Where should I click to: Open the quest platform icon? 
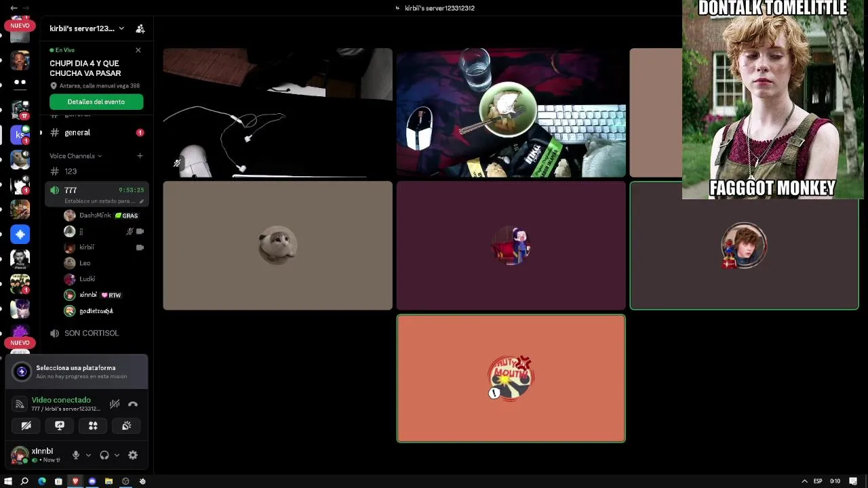(22, 371)
